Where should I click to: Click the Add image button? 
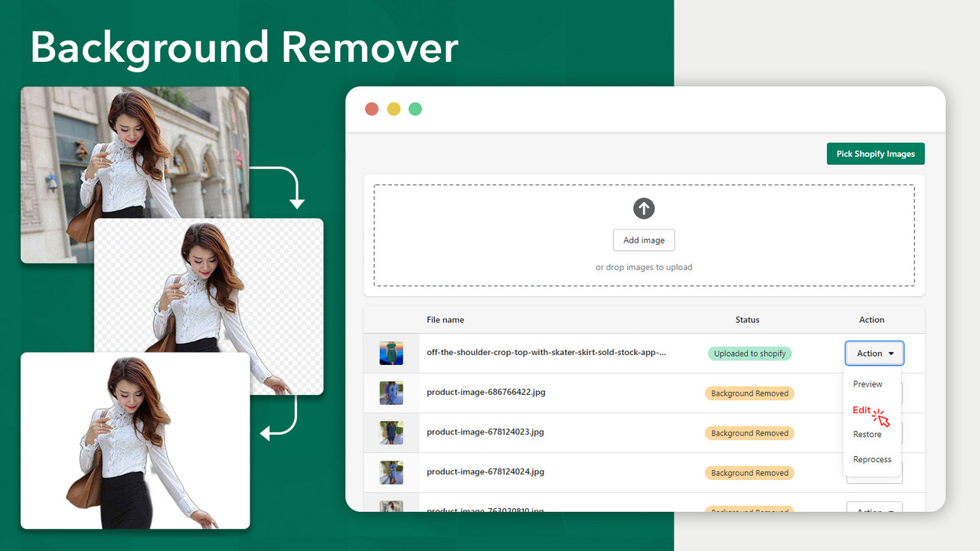pos(643,240)
